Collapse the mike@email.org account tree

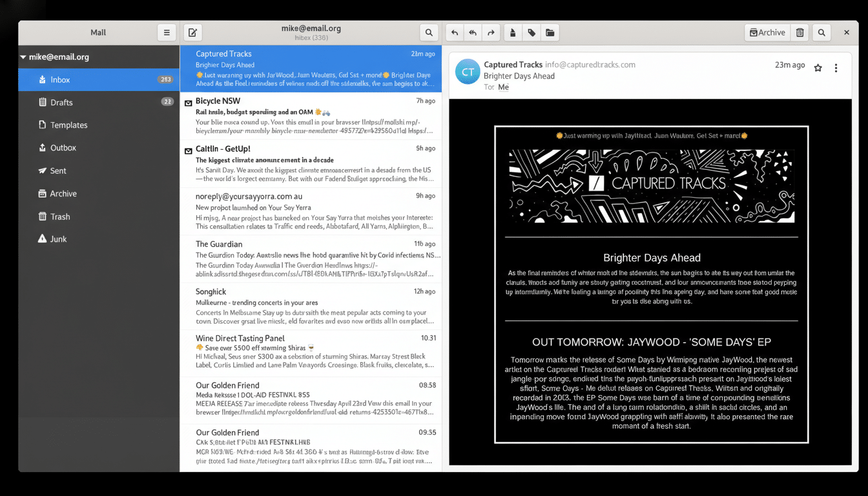[23, 56]
